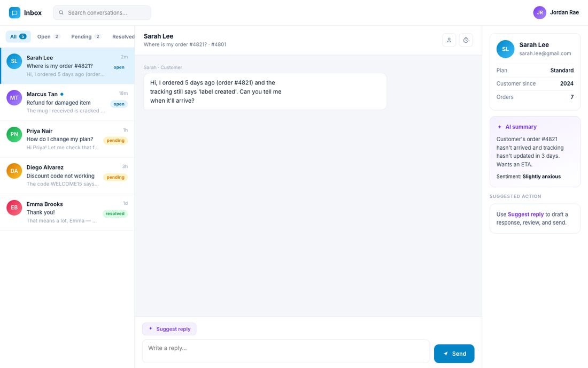The image size is (588, 368).
Task: Click Sarah's customer message bubble
Action: pos(265,91)
